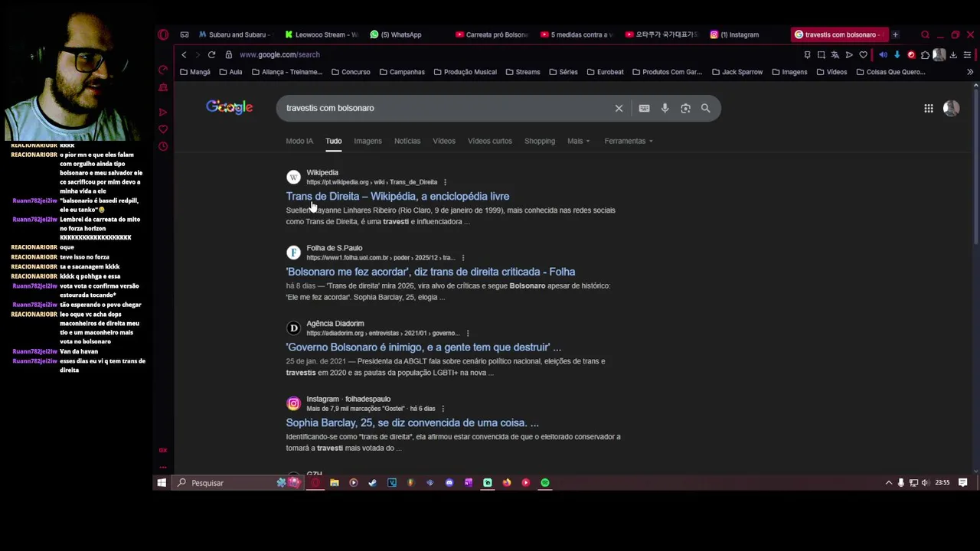Open the Mangá bookmarks folder
This screenshot has height=551, width=980.
click(194, 72)
